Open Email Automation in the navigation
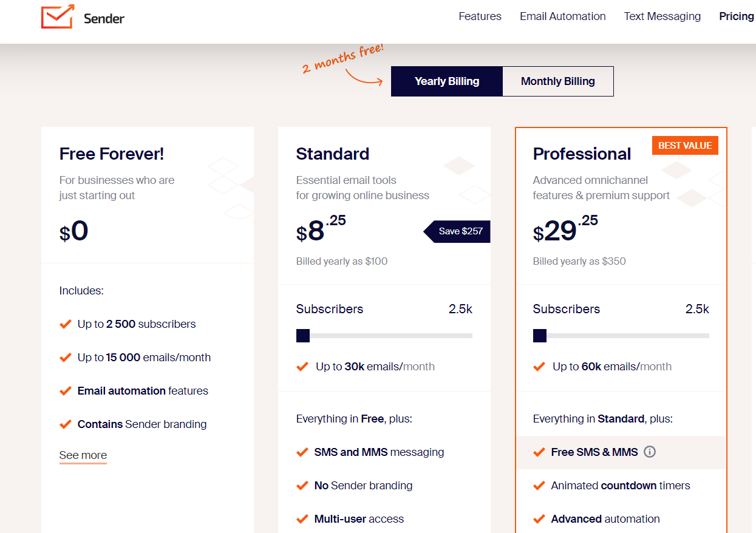Image resolution: width=756 pixels, height=533 pixels. pyautogui.click(x=562, y=16)
